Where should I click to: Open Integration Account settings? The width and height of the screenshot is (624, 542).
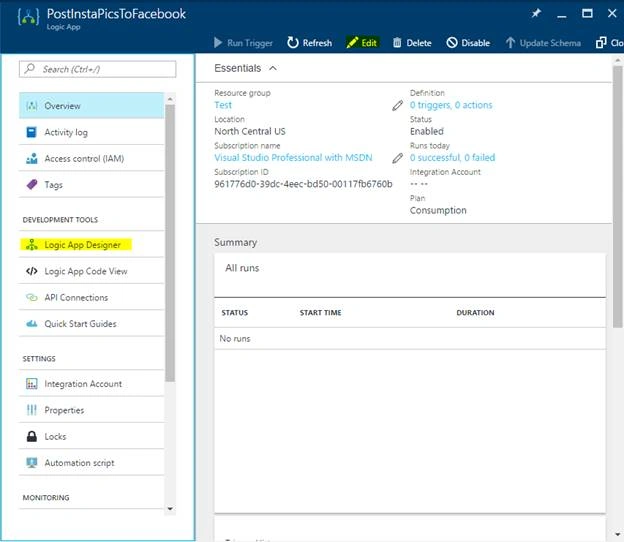tap(91, 384)
